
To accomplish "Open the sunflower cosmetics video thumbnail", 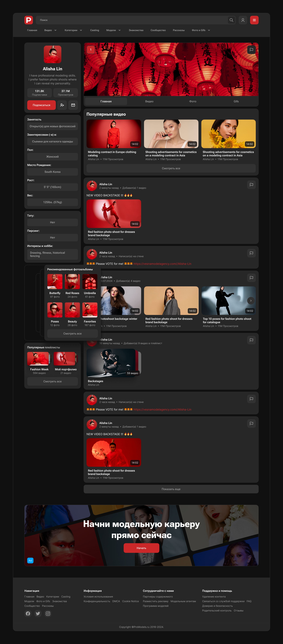I will click(x=229, y=134).
